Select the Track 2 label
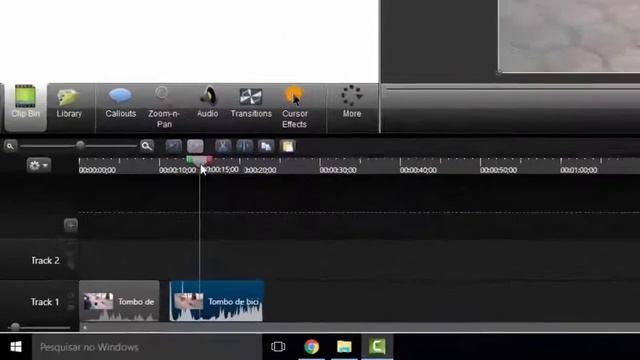Image resolution: width=640 pixels, height=360 pixels. coord(45,260)
